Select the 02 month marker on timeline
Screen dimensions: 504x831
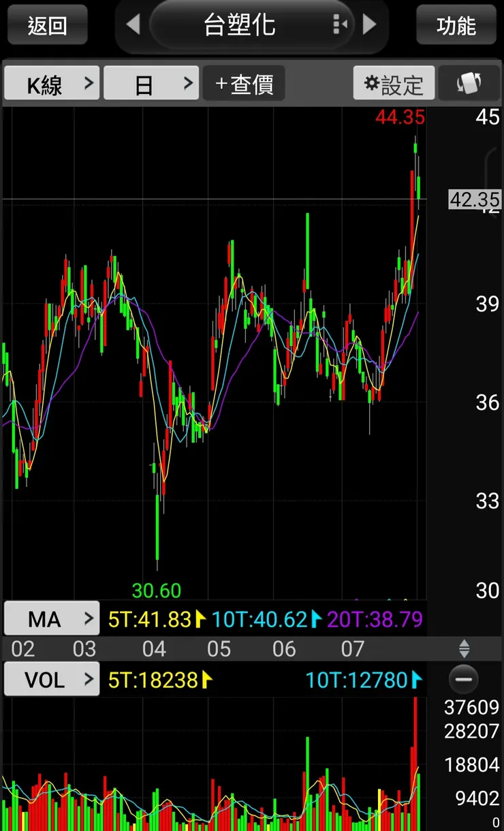tap(22, 648)
